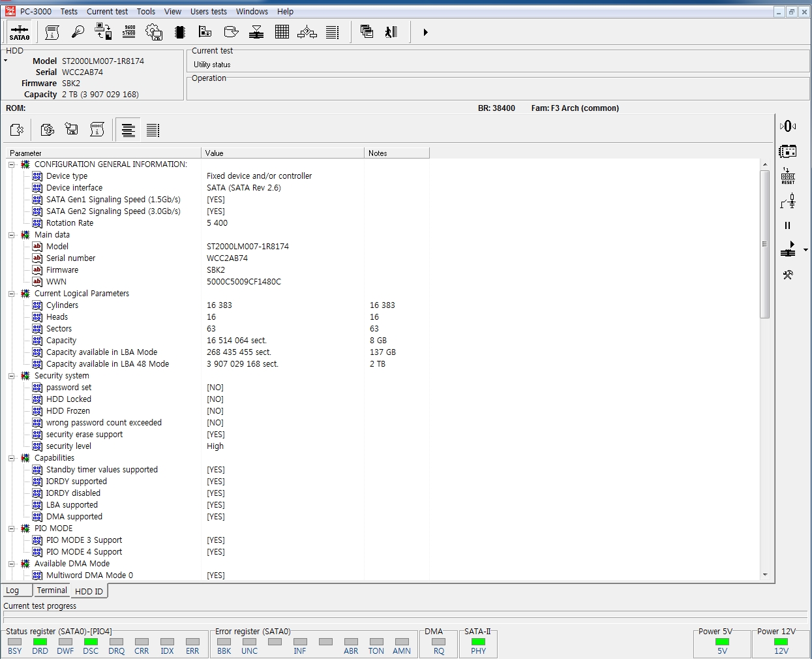Click the RESET counter icon on right

tap(788, 176)
